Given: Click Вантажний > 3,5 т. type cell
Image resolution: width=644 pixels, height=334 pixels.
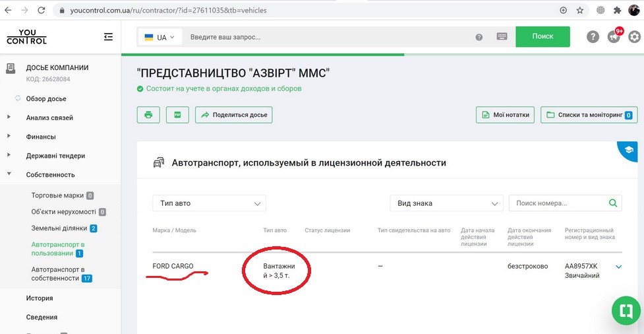Looking at the screenshot, I should coord(279,271).
